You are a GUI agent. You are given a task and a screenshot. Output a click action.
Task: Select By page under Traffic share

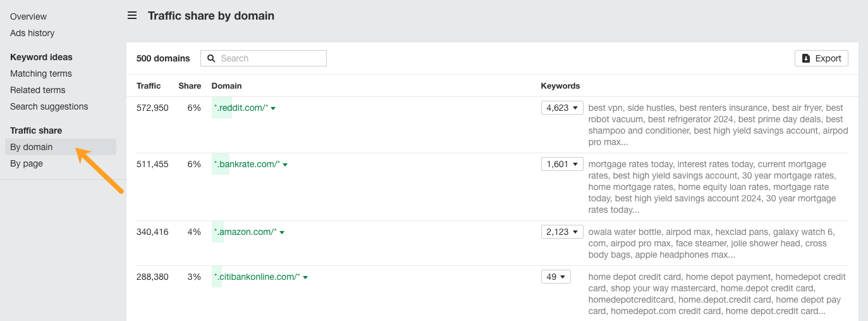[27, 163]
